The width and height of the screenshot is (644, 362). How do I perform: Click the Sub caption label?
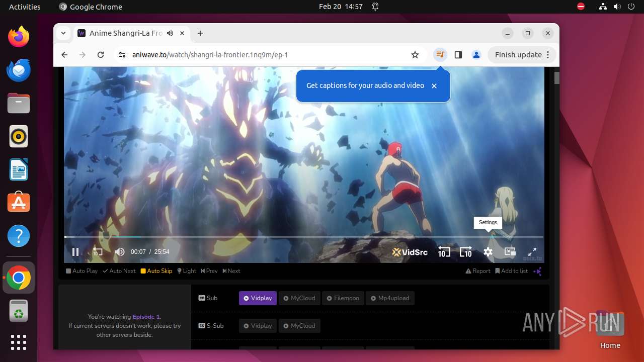pos(208,298)
